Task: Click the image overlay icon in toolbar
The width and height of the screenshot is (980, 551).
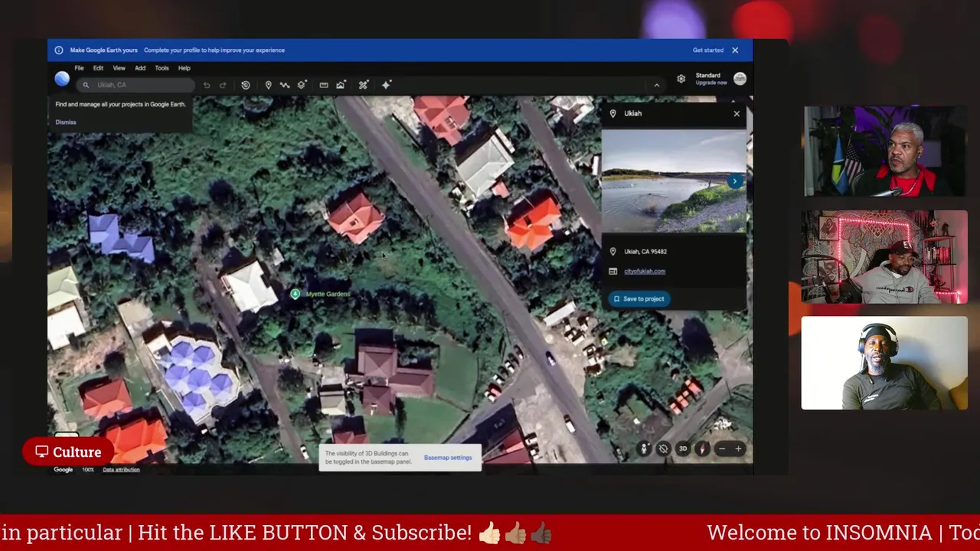Action: pos(341,85)
